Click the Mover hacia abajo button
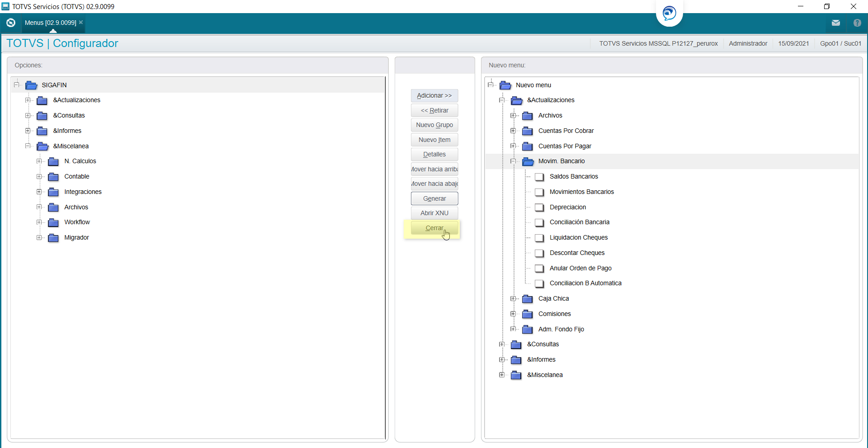Screen dimensions: 868x448 click(434, 184)
